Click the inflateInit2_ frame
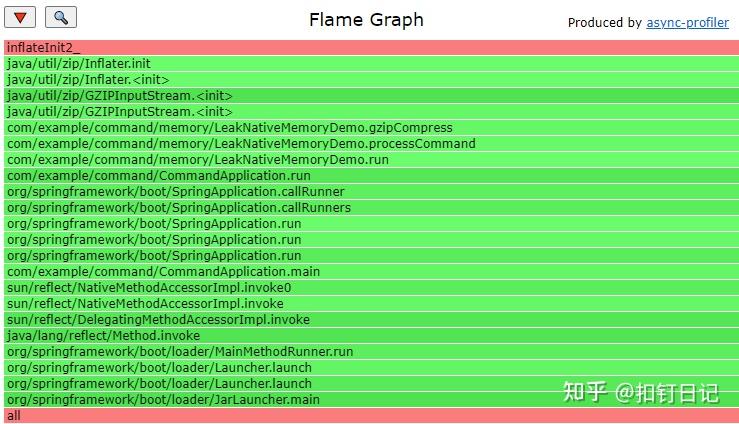 pyautogui.click(x=368, y=47)
